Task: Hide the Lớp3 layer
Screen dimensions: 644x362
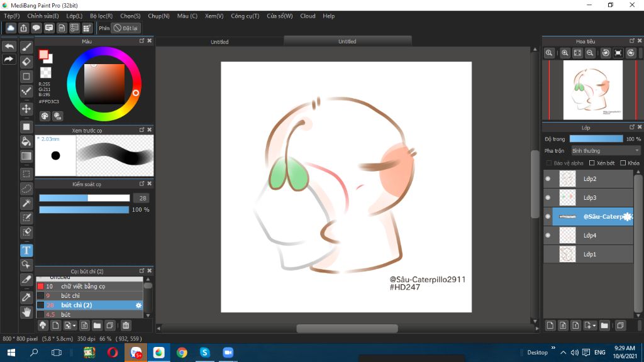Action: (x=548, y=198)
